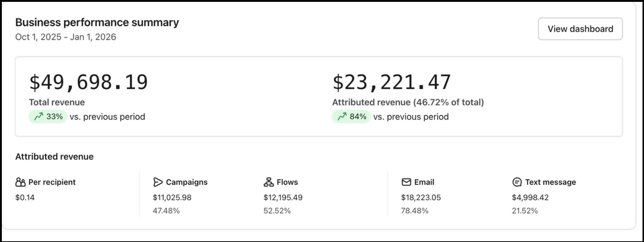Click the Flows revenue amount $12,195.49

click(x=283, y=198)
